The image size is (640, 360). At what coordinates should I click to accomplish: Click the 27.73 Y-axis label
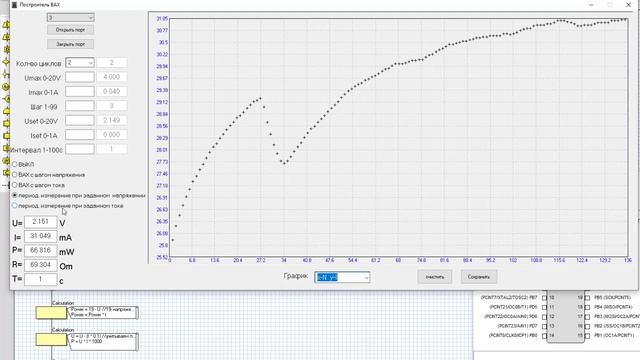click(x=162, y=162)
